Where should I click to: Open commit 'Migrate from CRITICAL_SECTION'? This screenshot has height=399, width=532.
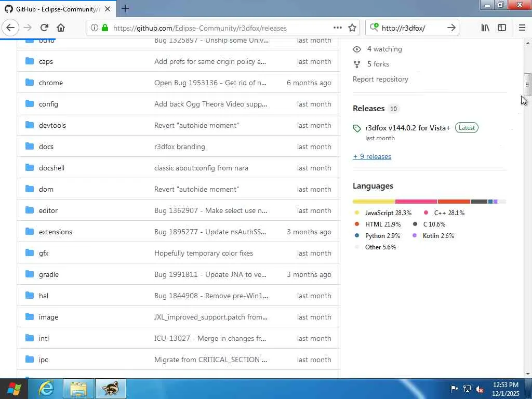(210, 360)
